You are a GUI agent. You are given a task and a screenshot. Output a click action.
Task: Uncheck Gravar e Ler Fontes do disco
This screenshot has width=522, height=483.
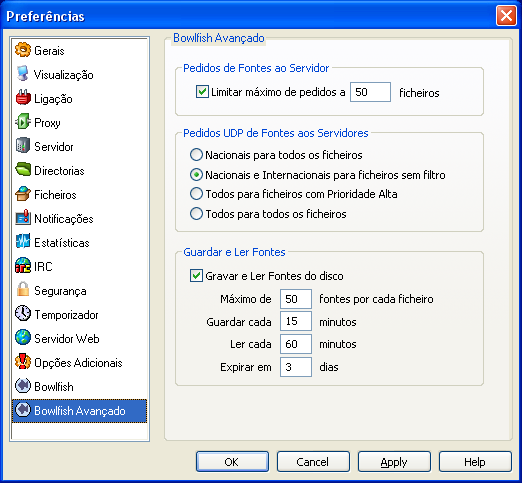point(196,276)
